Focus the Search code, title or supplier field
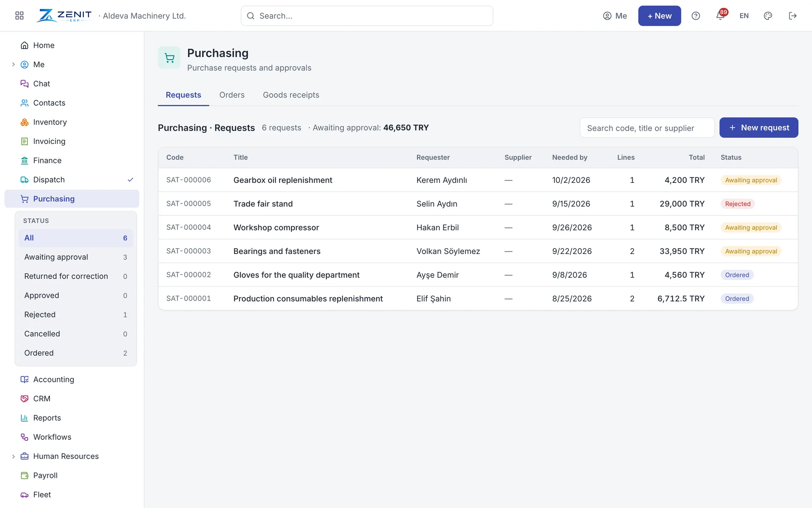Screen dimensions: 812x508 click(x=647, y=128)
